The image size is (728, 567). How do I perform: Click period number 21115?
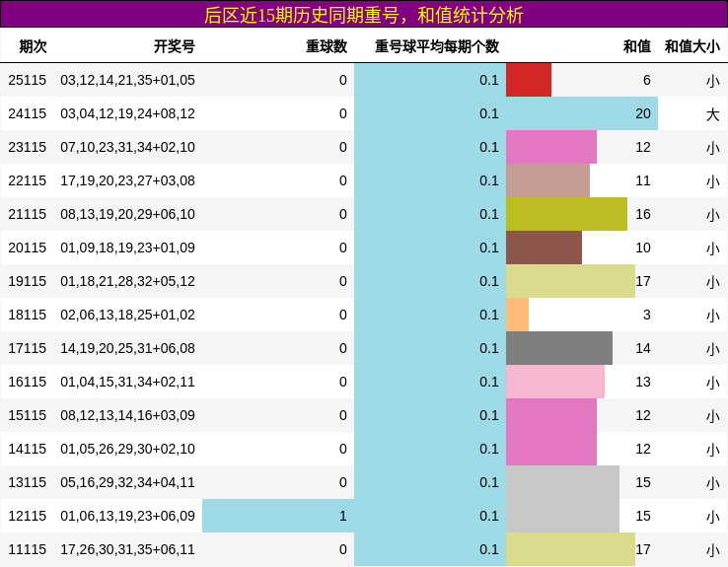(x=28, y=214)
